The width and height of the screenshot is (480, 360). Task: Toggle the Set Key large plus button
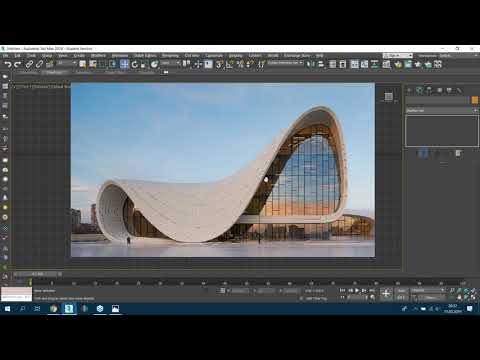point(386,294)
